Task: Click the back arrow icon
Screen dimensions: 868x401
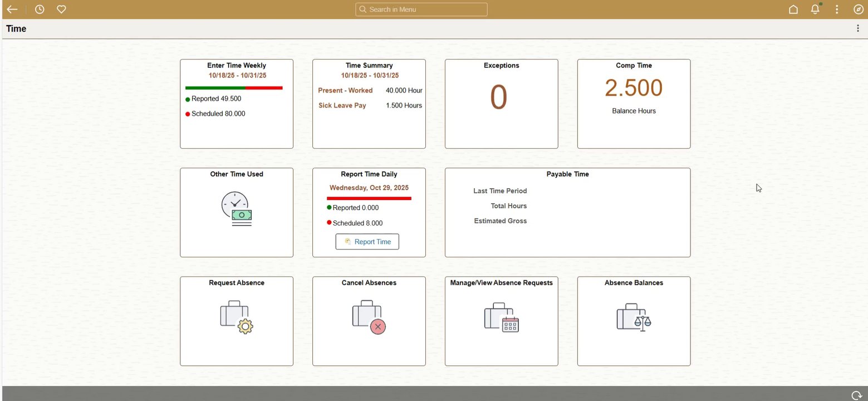Action: [x=12, y=9]
